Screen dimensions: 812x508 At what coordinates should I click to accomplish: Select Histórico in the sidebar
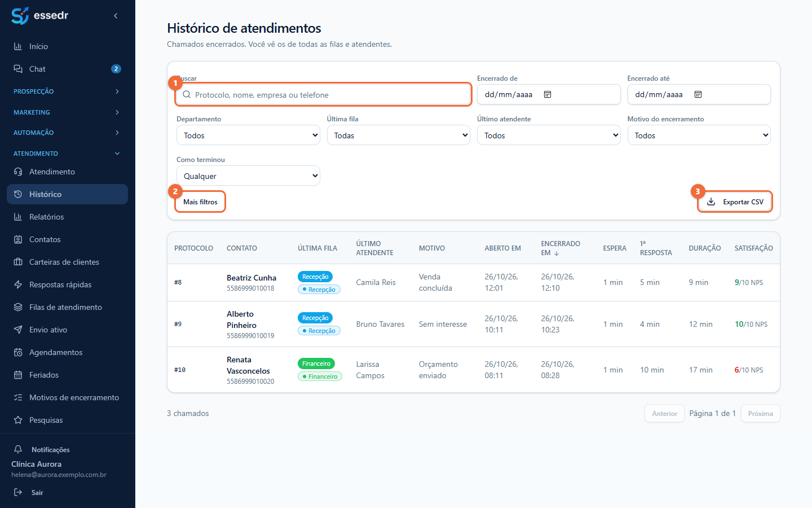[x=68, y=194]
